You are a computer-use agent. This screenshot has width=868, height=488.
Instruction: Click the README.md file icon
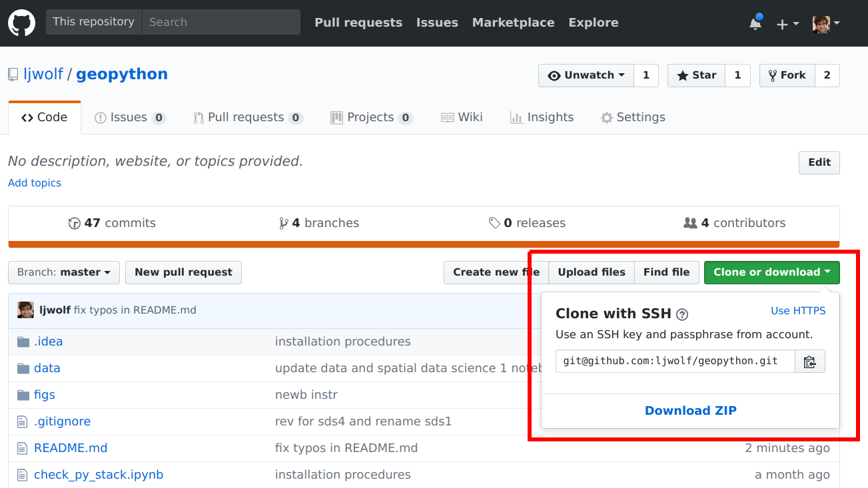23,448
